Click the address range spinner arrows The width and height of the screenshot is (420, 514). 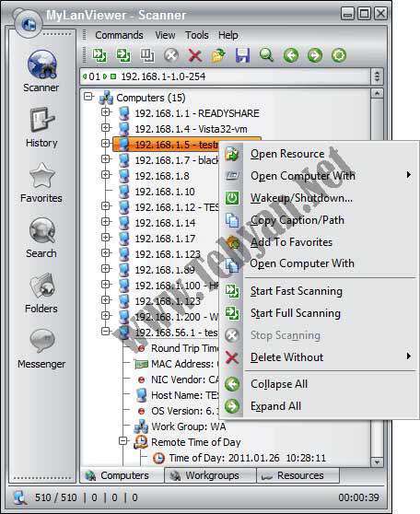click(377, 76)
